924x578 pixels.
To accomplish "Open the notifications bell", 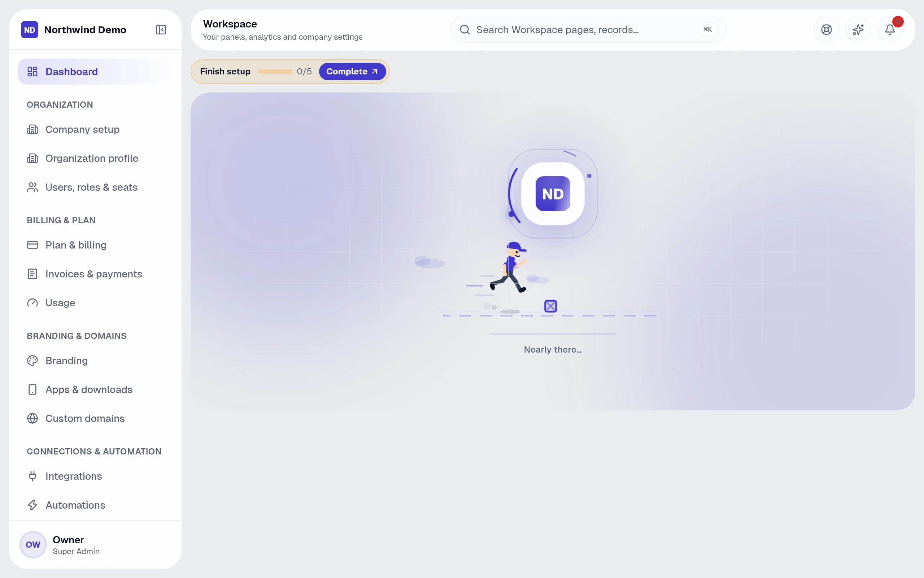I will 890,29.
